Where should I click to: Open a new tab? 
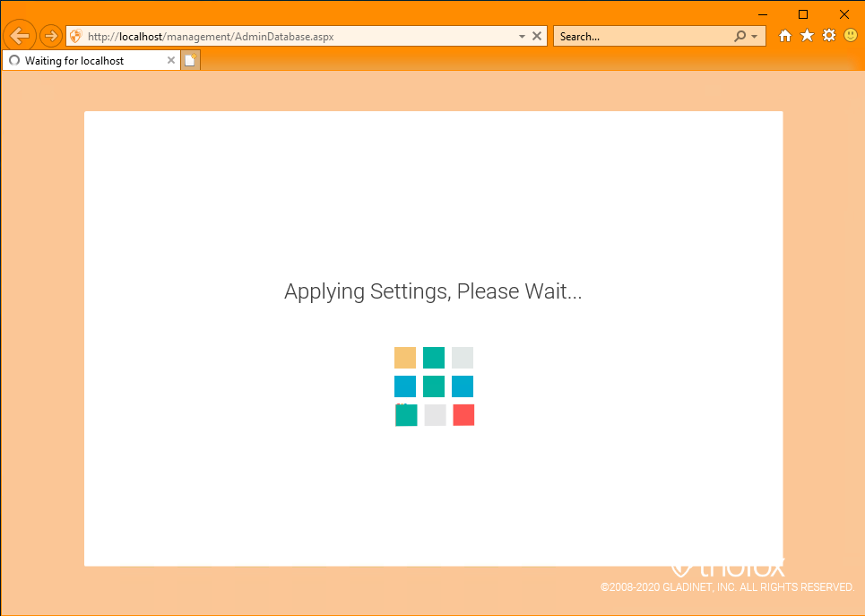190,60
